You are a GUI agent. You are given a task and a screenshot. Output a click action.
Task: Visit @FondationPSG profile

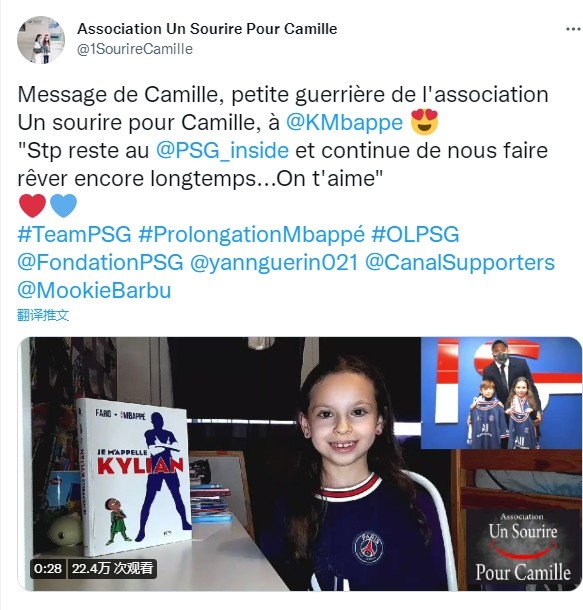click(100, 263)
